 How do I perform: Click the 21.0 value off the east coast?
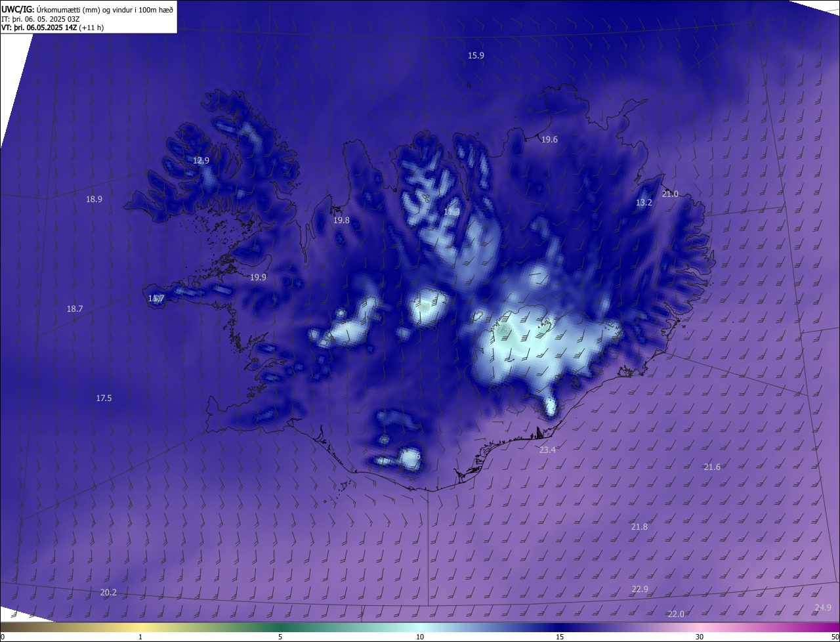pyautogui.click(x=670, y=194)
